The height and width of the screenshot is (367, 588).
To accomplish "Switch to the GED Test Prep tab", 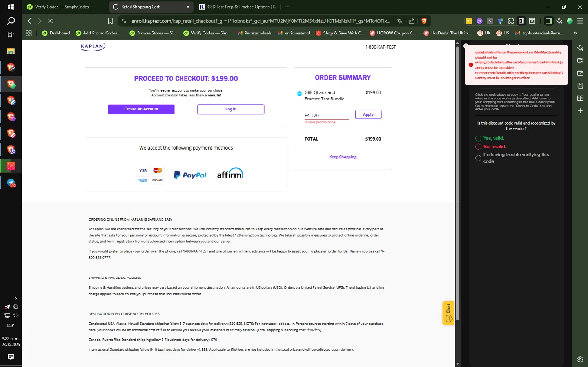I will pyautogui.click(x=238, y=7).
